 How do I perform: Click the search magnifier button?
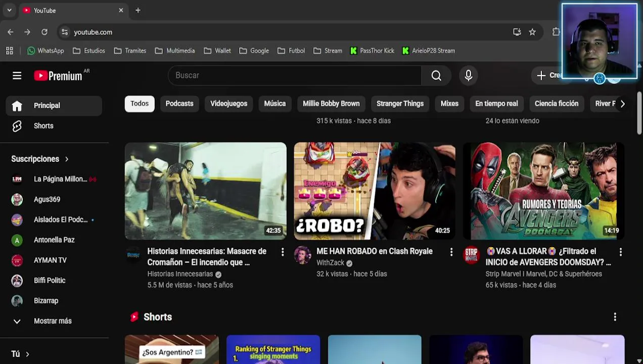point(436,75)
